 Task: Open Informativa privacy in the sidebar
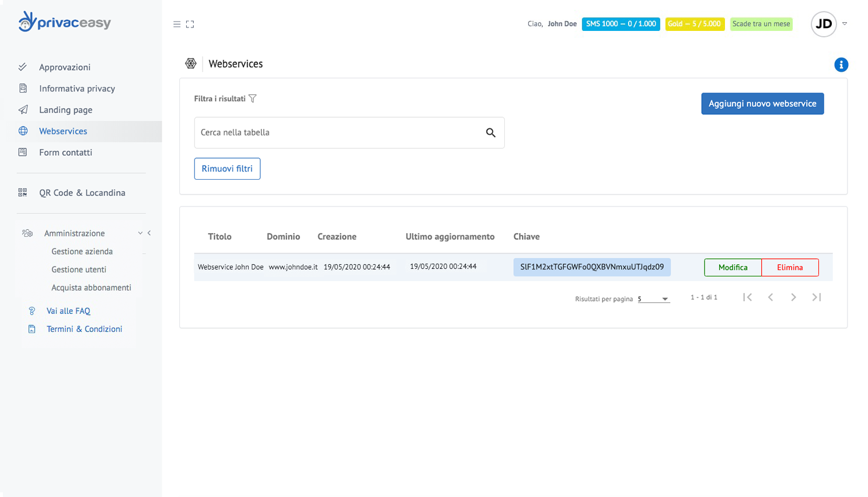(77, 89)
